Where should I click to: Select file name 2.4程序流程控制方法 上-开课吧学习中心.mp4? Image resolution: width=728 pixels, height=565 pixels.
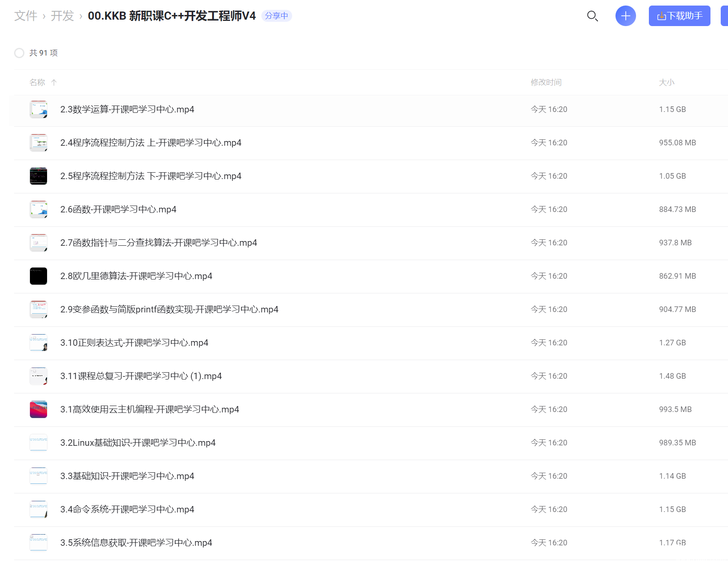click(151, 143)
